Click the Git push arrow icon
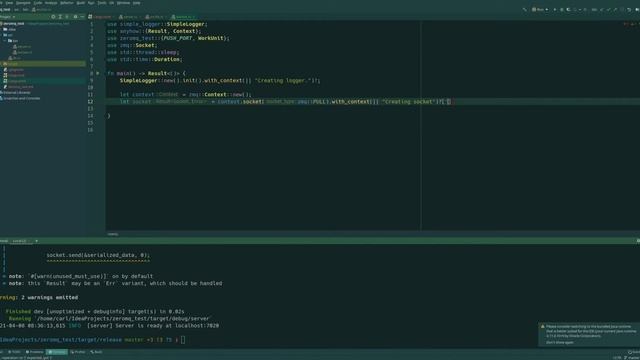Image resolution: width=640 pixels, height=360 pixels. point(615,9)
